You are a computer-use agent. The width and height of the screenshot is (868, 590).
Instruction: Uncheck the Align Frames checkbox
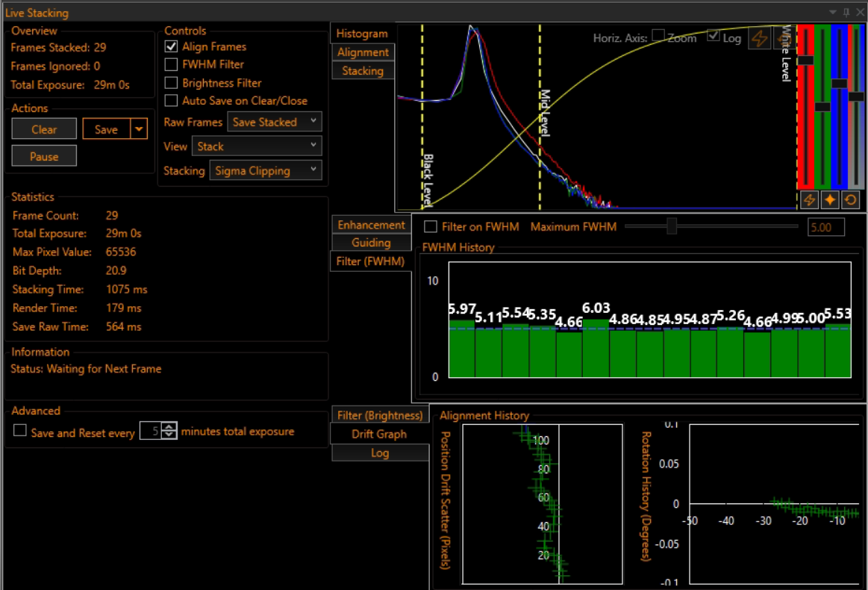(x=171, y=46)
